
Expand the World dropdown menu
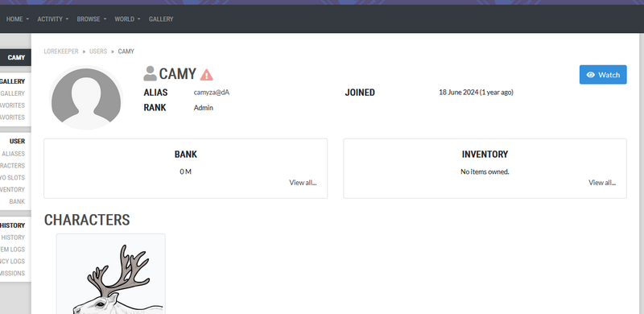click(x=127, y=19)
